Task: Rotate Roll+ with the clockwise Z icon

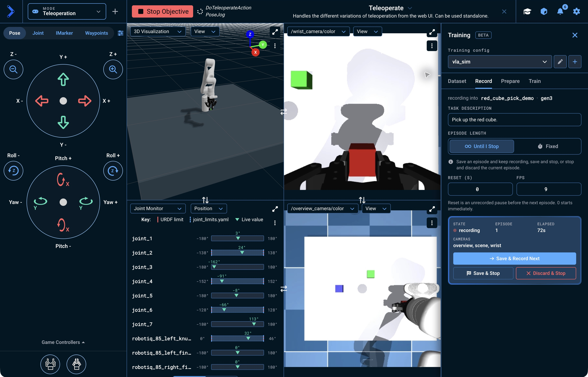Action: [x=113, y=171]
